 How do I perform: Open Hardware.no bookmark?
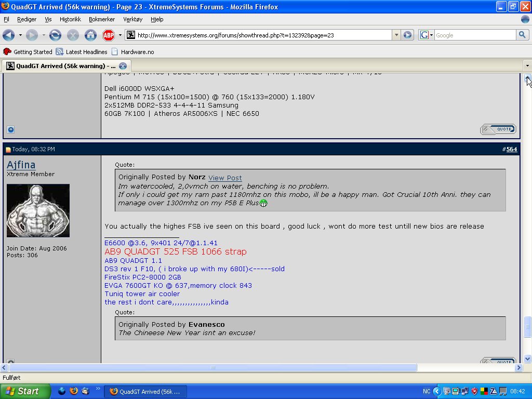pos(133,51)
